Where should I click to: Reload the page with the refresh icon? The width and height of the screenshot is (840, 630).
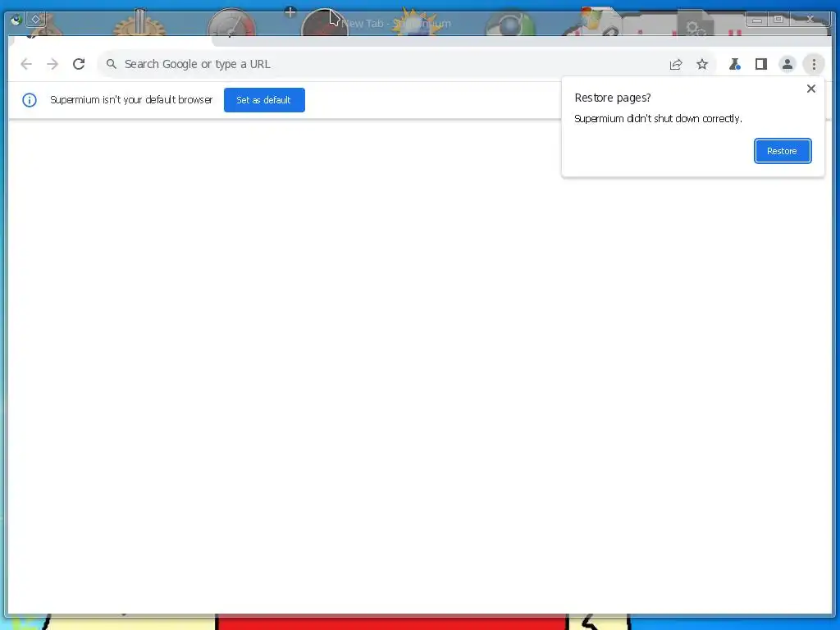tap(79, 64)
